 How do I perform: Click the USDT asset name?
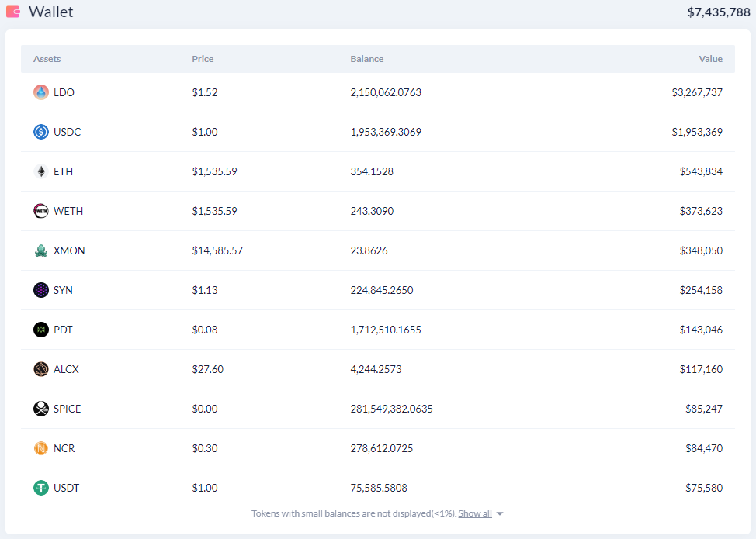click(x=66, y=488)
